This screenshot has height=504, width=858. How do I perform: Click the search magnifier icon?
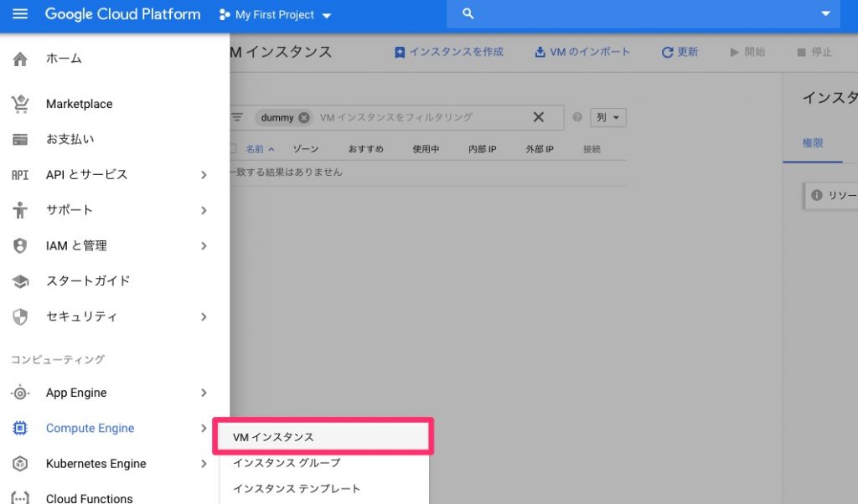tap(468, 14)
